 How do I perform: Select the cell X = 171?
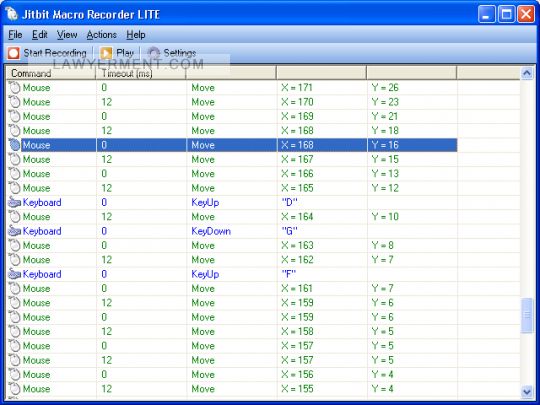297,87
